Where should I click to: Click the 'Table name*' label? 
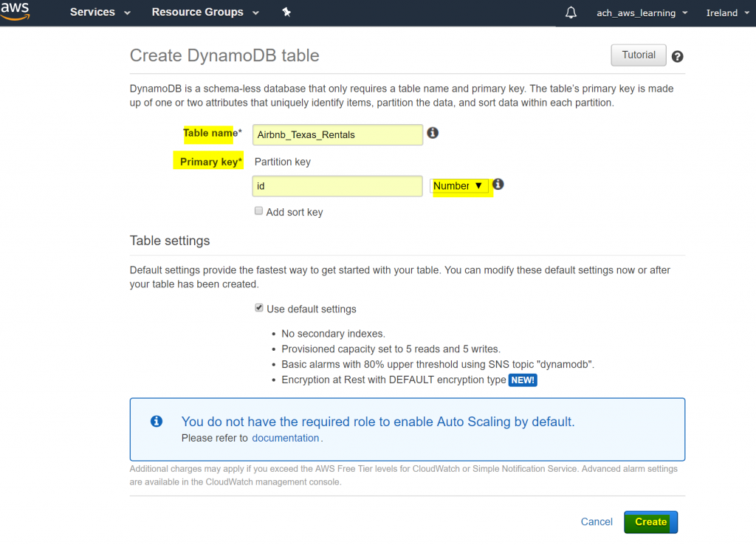click(212, 133)
